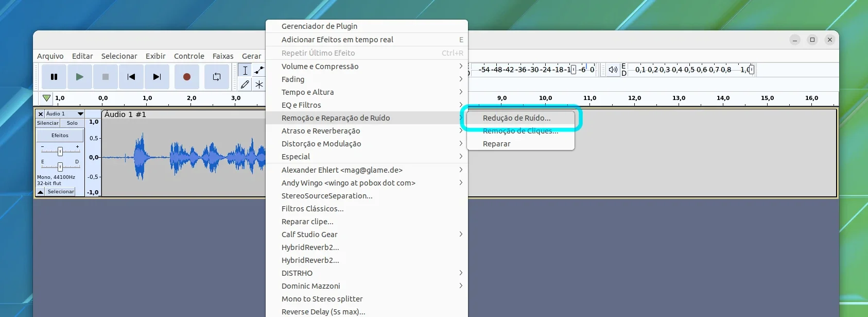Select Redução de Ruído submenu item

point(520,118)
